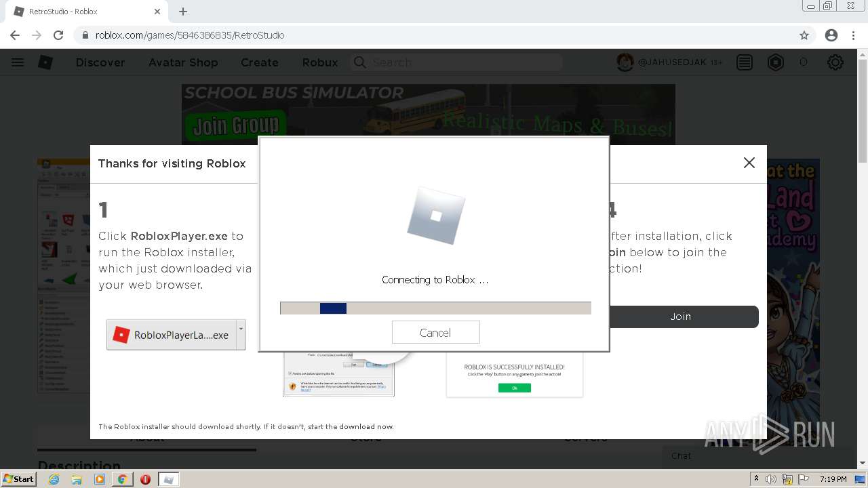
Task: Switch to Chrome in the taskbar
Action: [x=123, y=479]
